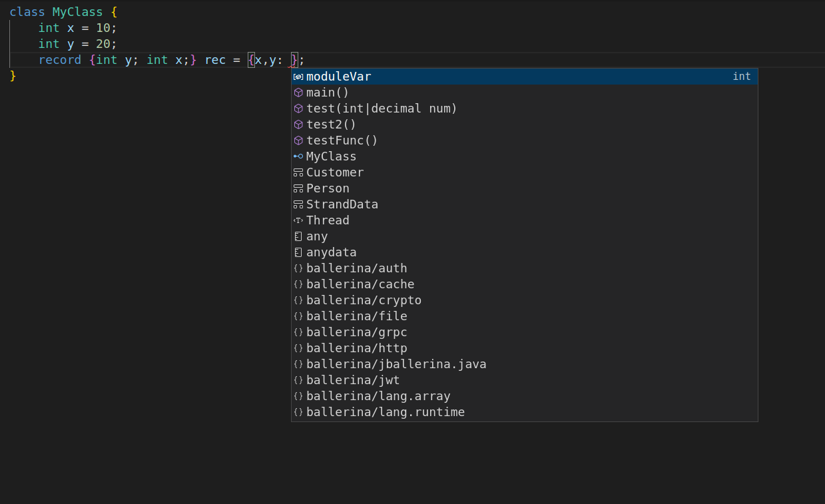This screenshot has width=825, height=504.
Task: Click the struct icon beside Person
Action: coord(298,188)
